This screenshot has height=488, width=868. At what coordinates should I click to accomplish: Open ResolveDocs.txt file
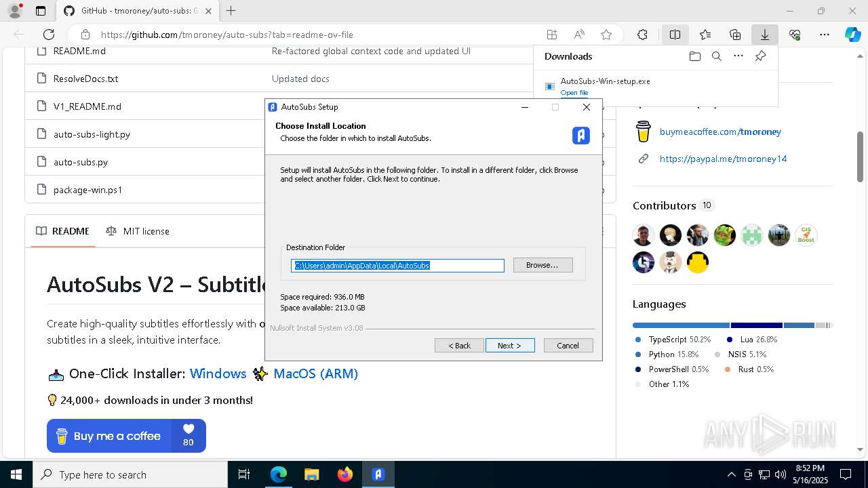(x=85, y=79)
